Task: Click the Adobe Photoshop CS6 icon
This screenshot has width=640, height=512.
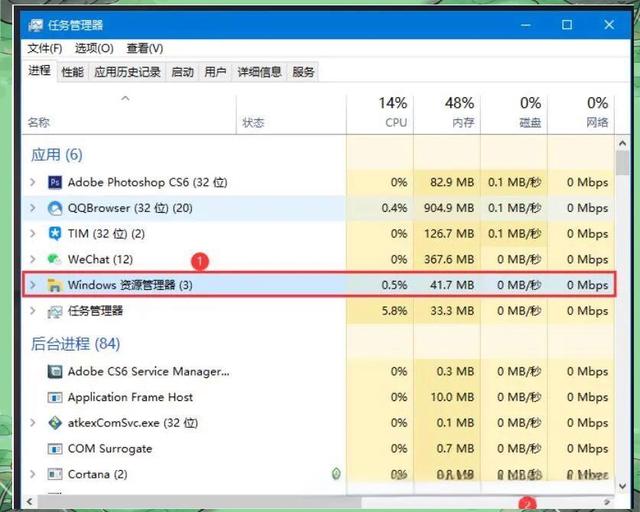Action: (55, 182)
